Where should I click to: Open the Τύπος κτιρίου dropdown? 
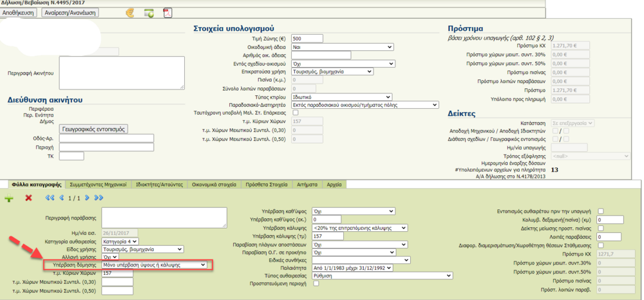point(342,96)
